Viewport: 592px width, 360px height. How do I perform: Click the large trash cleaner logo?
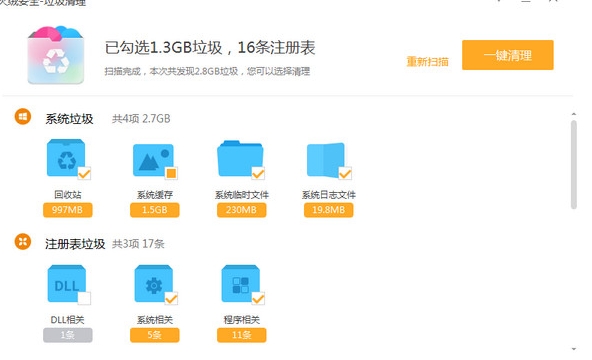[x=56, y=55]
